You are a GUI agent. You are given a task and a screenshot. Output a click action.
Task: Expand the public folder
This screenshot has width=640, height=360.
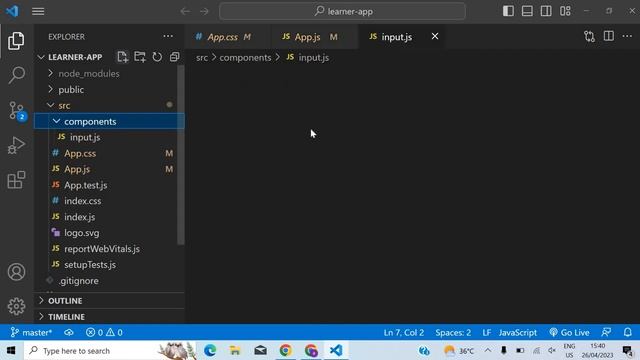coord(109,89)
